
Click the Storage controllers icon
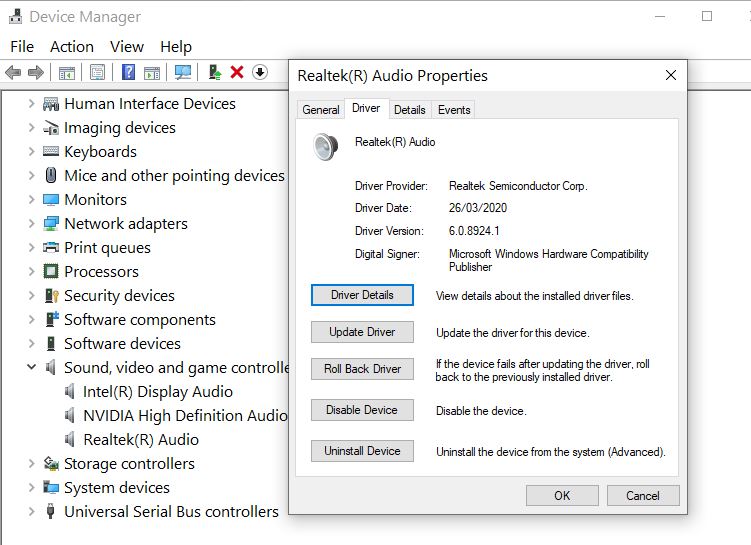(51, 463)
